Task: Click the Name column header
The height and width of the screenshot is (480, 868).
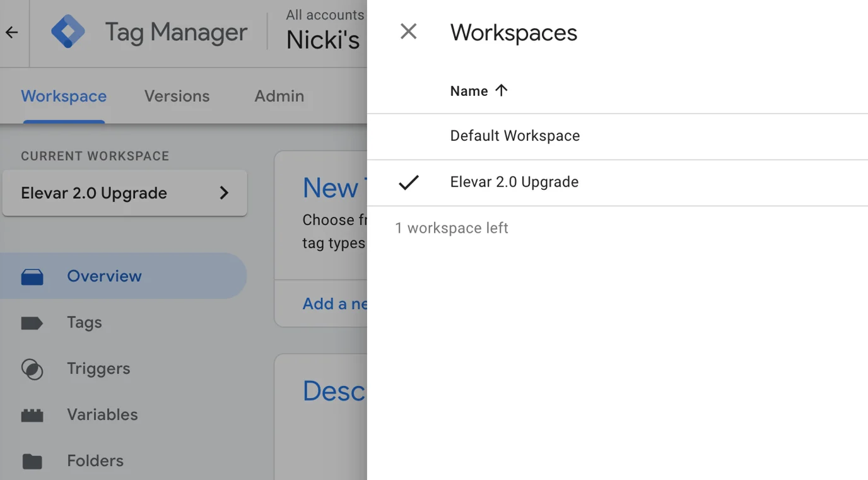Action: point(469,91)
